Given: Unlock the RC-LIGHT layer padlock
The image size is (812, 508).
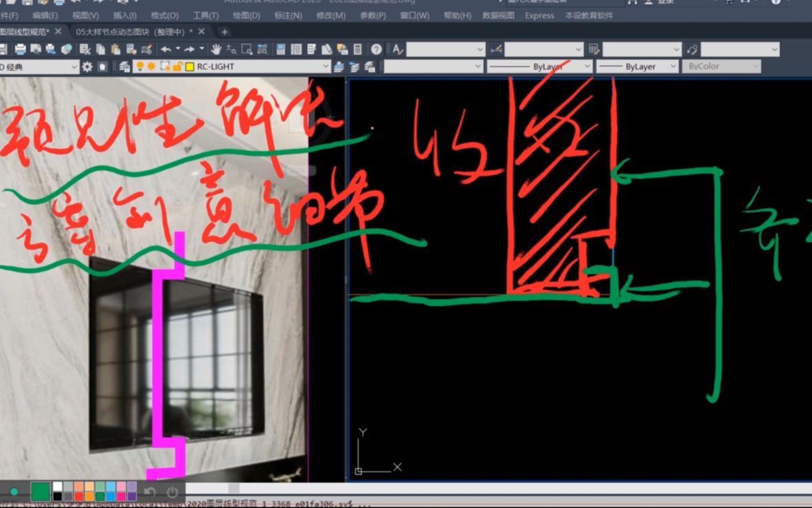Looking at the screenshot, I should tap(179, 65).
